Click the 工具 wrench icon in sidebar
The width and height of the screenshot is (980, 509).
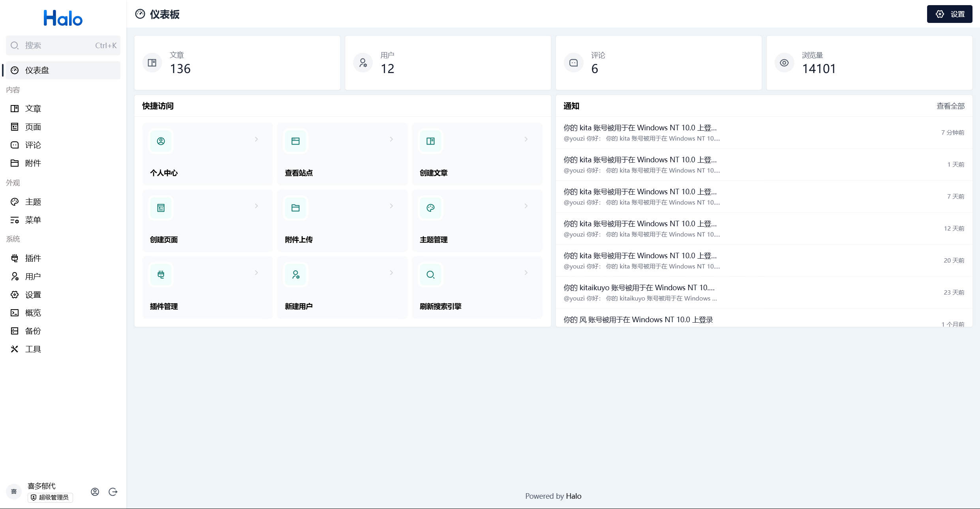pyautogui.click(x=15, y=349)
